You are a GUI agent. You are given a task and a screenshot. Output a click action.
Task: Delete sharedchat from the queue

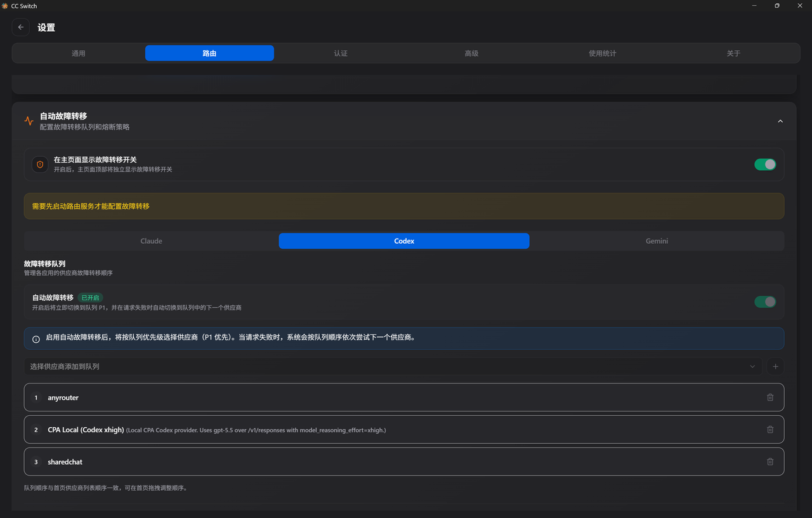coord(770,462)
